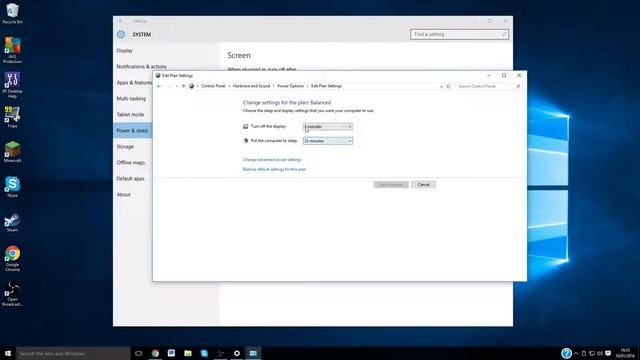The image size is (640, 360).
Task: Open File Explorer from the taskbar
Action: (188, 353)
